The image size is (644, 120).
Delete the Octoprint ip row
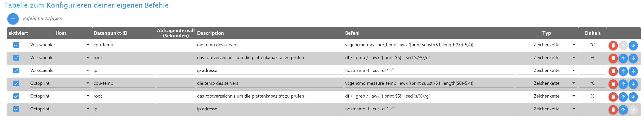(x=613, y=109)
